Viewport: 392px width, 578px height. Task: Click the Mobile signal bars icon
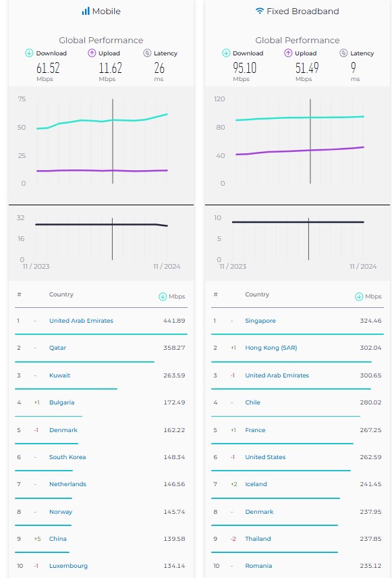click(x=86, y=11)
